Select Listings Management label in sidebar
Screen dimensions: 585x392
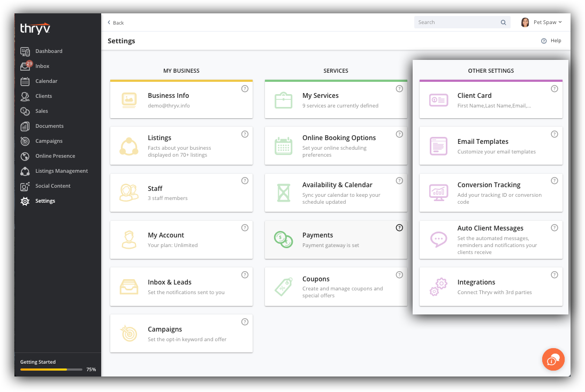[x=62, y=171]
